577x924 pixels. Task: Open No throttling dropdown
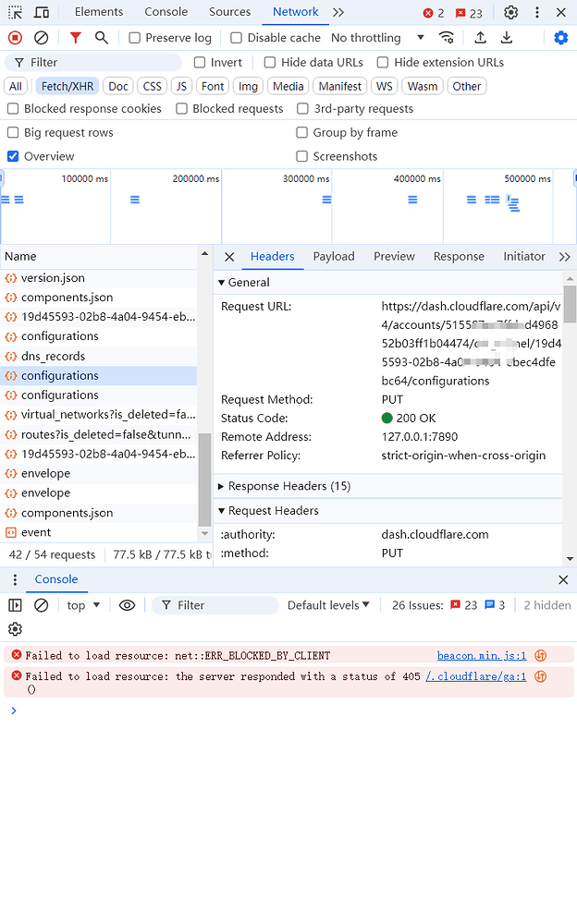point(377,38)
